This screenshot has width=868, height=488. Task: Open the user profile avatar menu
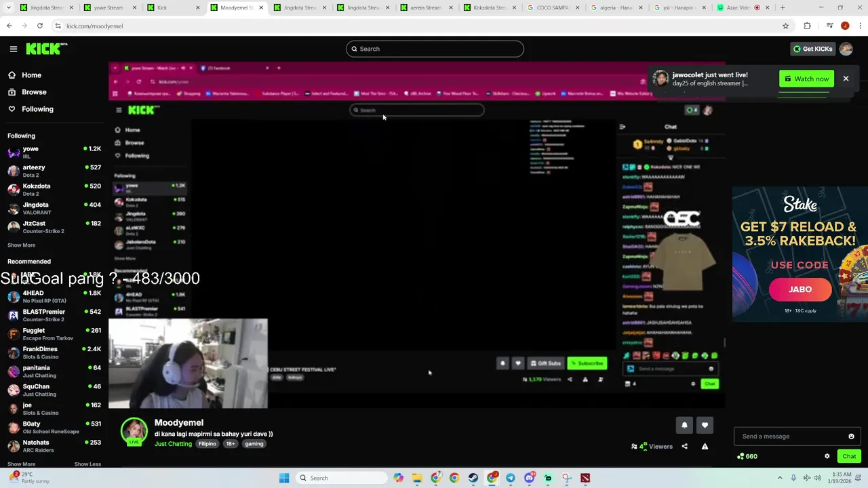pos(846,49)
